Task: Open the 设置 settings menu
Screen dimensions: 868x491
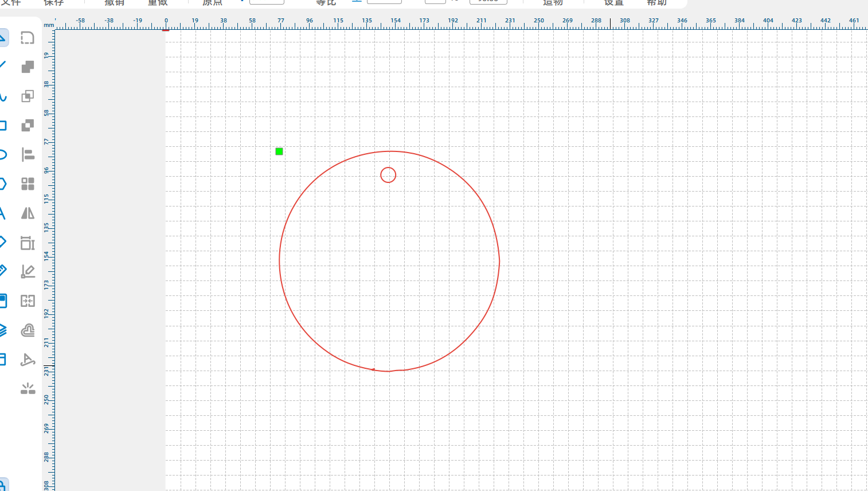Action: coord(614,3)
